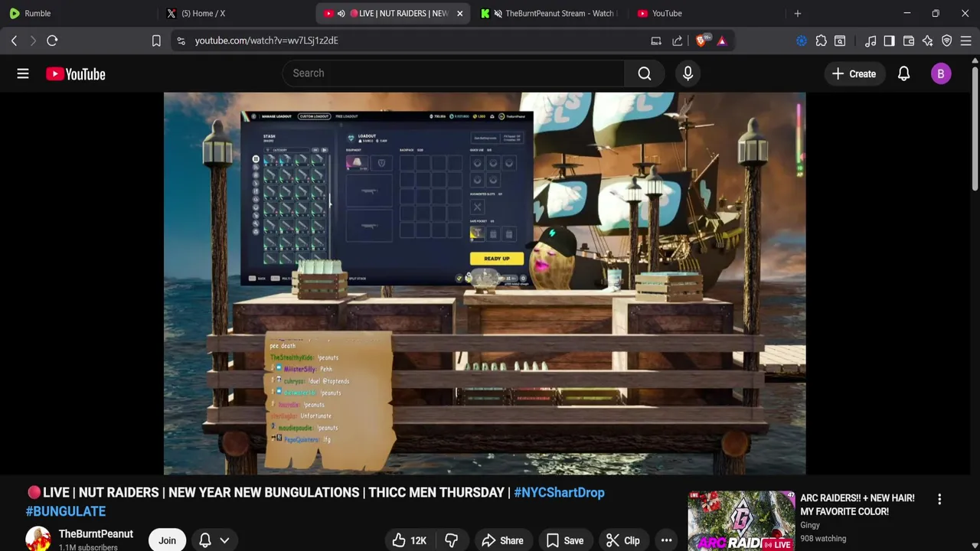Reload the current page
This screenshot has height=551, width=980.
click(x=52, y=41)
